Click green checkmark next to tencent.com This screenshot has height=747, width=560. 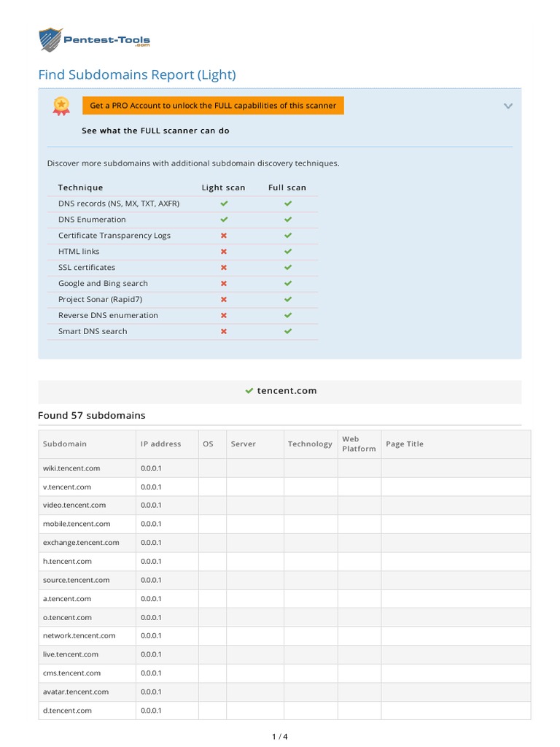pyautogui.click(x=249, y=391)
